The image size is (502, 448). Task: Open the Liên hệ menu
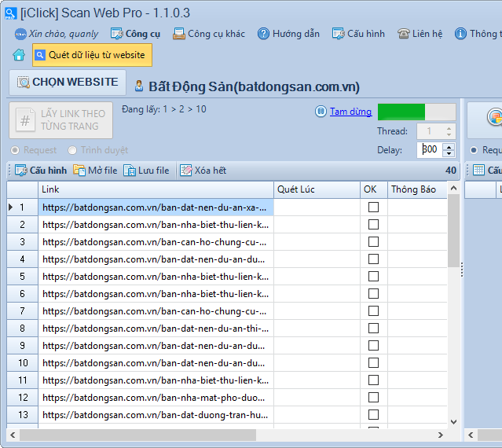point(420,34)
